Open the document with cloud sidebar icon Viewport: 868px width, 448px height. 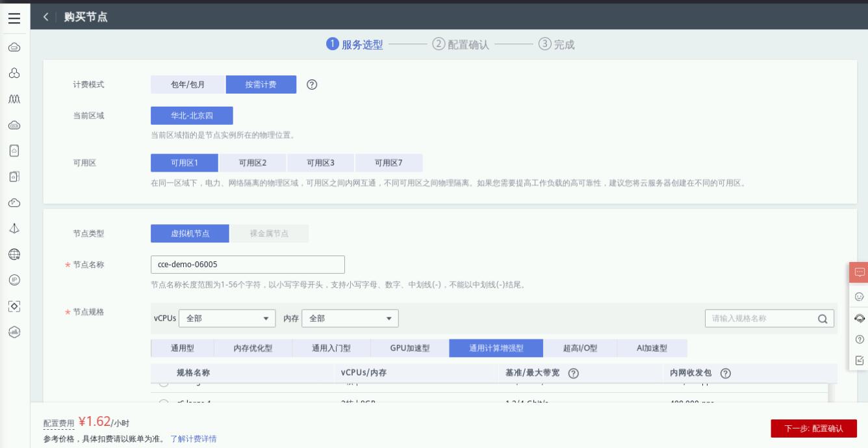[x=14, y=150]
